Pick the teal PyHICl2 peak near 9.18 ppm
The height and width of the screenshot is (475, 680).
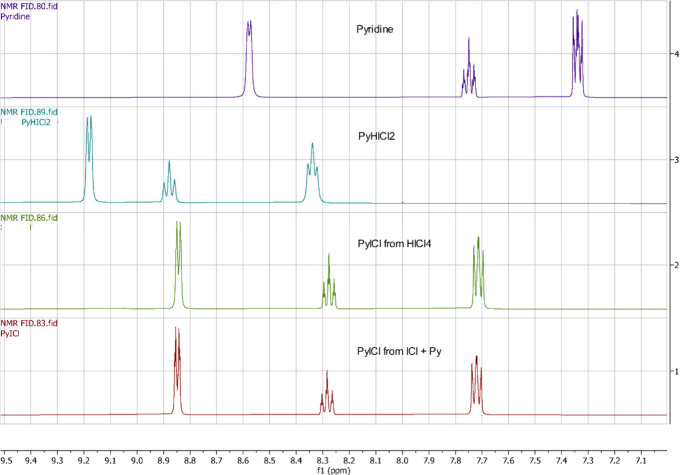click(89, 159)
